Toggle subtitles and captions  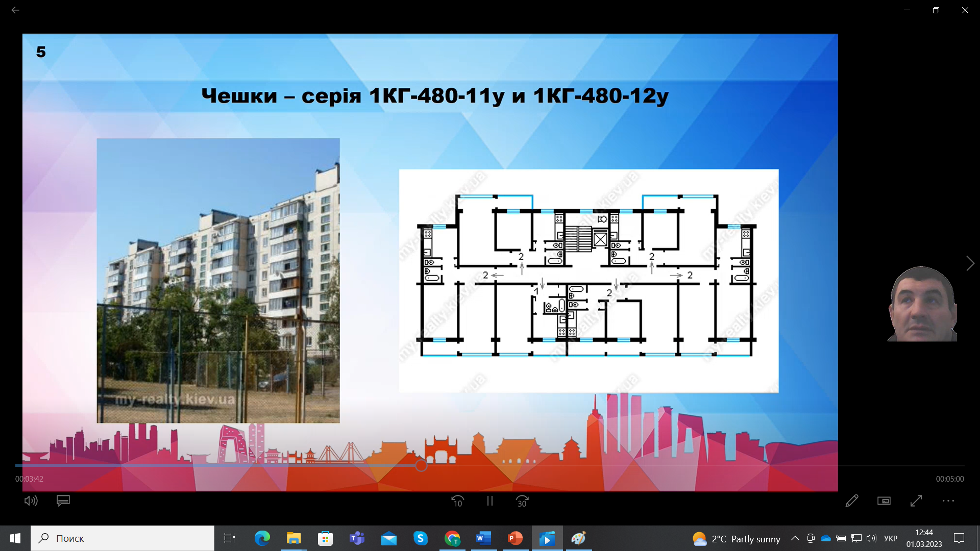(x=63, y=501)
